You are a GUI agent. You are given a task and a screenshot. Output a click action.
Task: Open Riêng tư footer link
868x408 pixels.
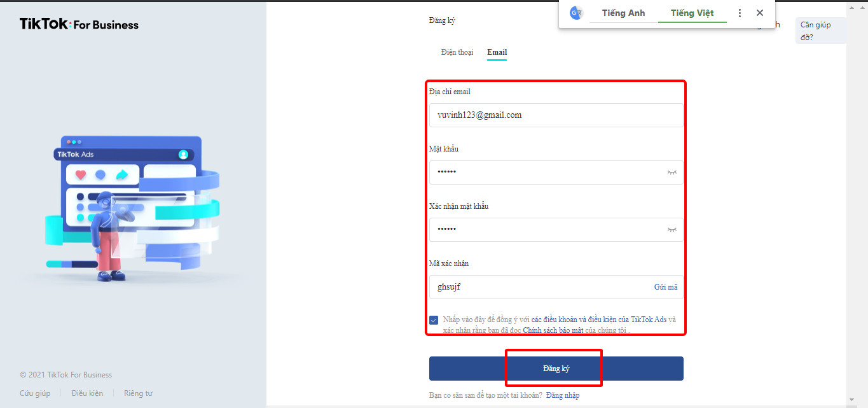click(138, 393)
